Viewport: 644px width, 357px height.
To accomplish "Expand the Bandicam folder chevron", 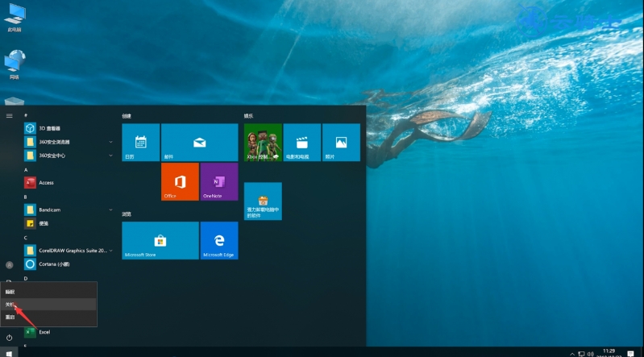I will (110, 210).
